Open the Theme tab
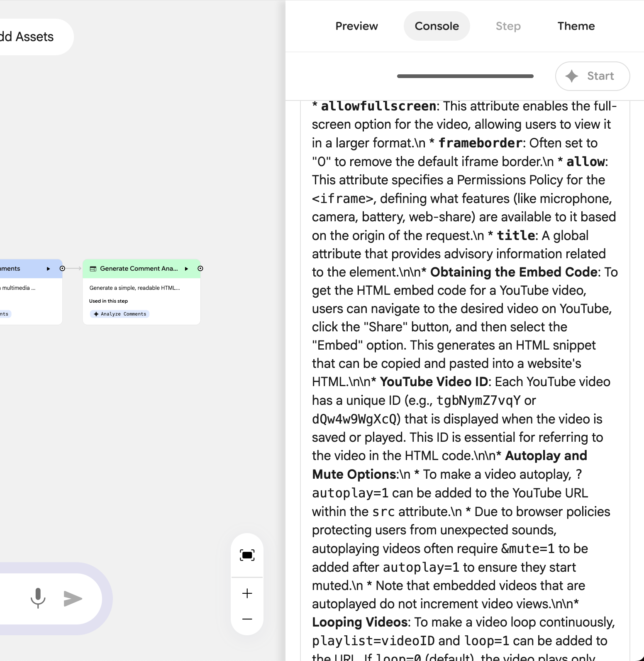 click(576, 26)
